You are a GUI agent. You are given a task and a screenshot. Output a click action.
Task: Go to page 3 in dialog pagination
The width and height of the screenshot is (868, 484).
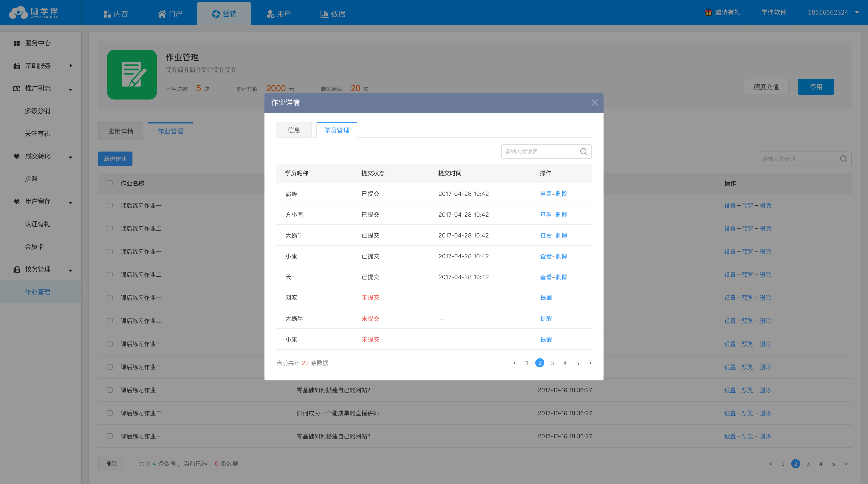pos(552,363)
